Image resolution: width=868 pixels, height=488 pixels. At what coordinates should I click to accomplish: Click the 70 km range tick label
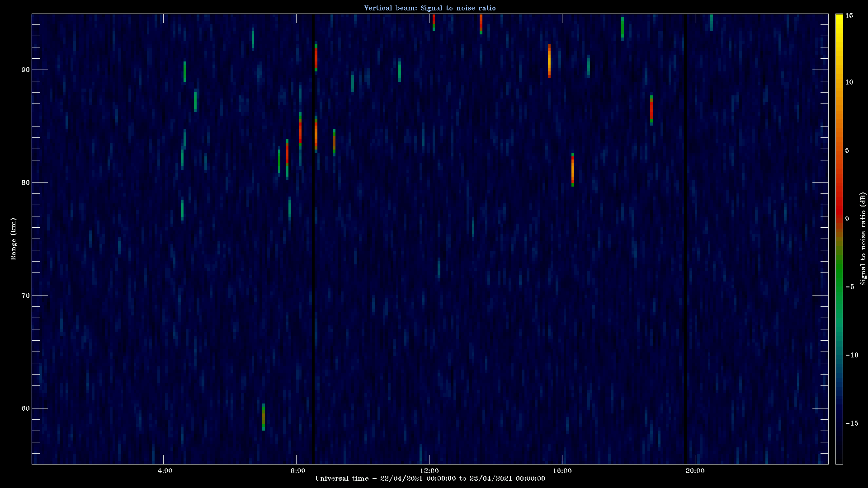25,296
